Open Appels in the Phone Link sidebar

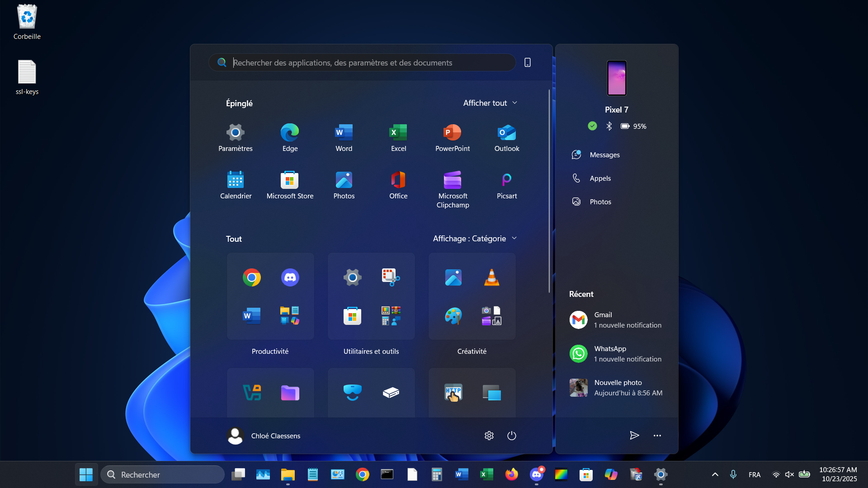tap(600, 178)
